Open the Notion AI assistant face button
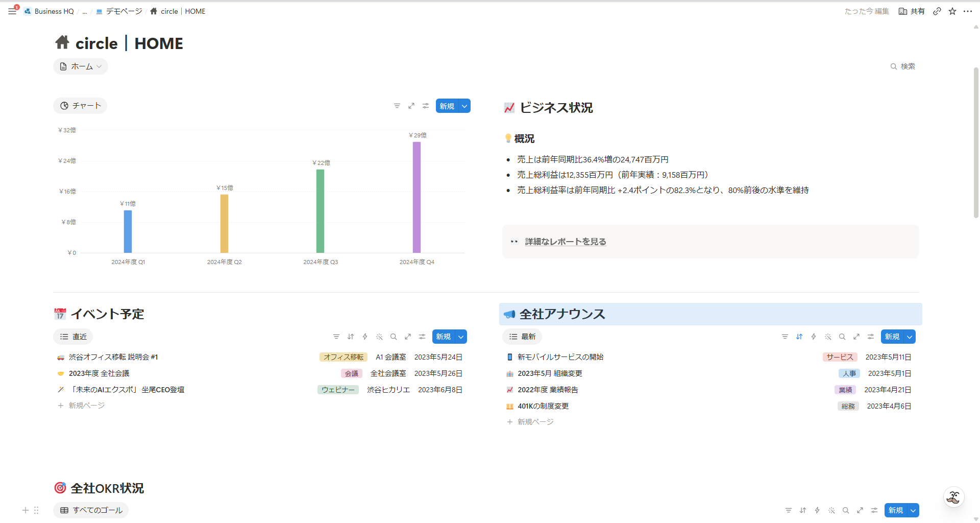The width and height of the screenshot is (980, 523). pos(953,497)
